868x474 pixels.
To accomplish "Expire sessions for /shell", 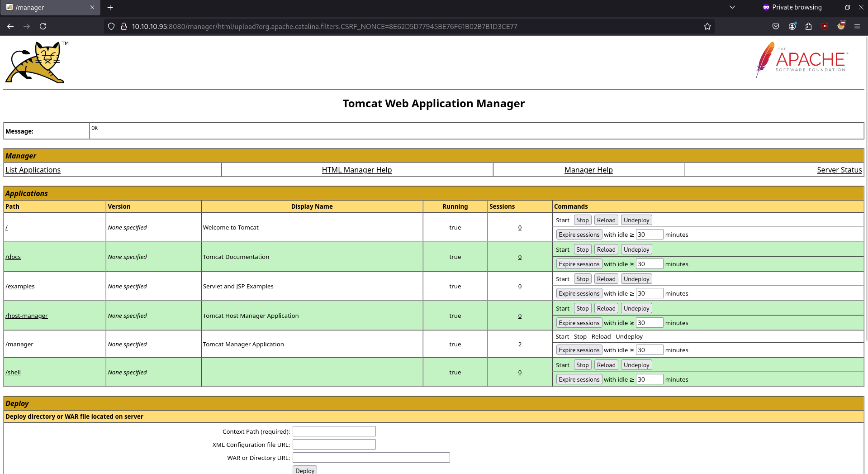I will coord(579,379).
